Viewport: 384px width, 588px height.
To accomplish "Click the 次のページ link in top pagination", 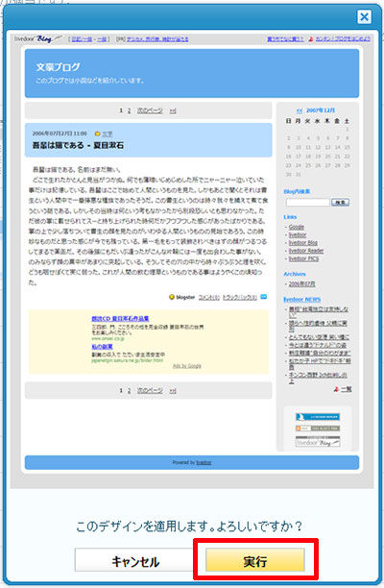I will (x=150, y=110).
